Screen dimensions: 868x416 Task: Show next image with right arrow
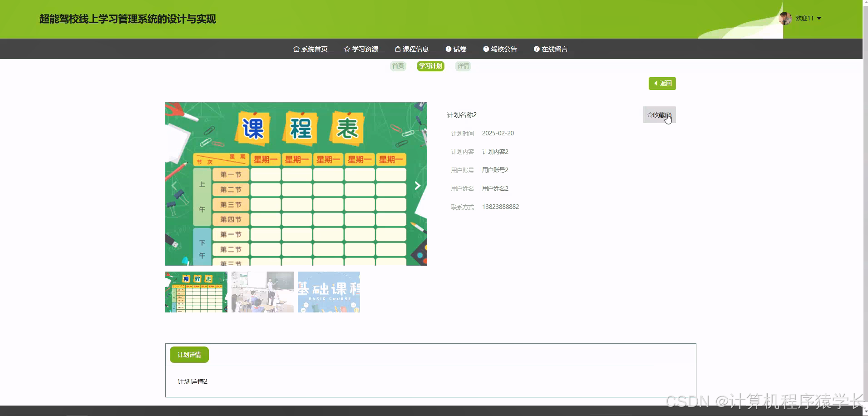(418, 185)
